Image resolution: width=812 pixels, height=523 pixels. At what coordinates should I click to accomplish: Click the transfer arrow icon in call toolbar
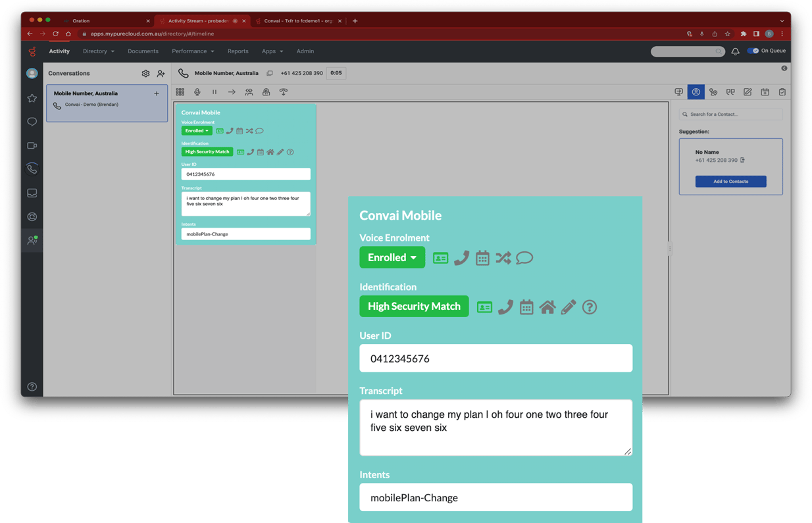pos(232,92)
